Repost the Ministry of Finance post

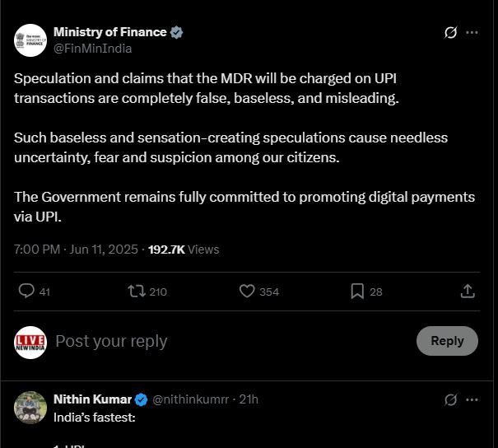coord(137,291)
